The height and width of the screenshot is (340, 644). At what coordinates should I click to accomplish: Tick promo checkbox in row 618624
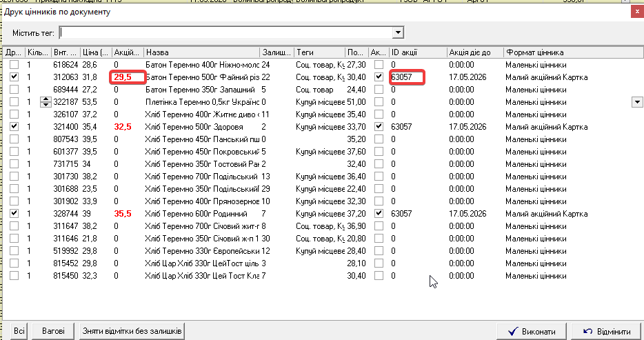coord(379,64)
